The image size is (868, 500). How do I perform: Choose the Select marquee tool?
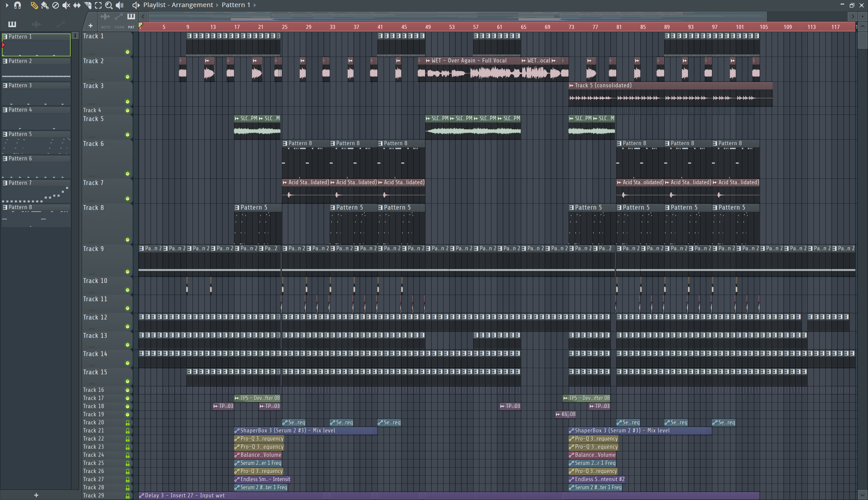click(x=98, y=5)
